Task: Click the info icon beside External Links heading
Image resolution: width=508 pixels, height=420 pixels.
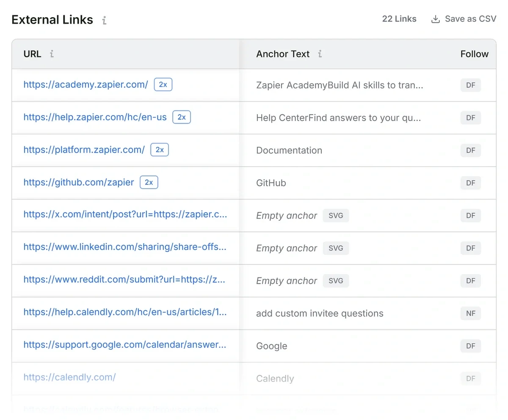Action: click(104, 20)
